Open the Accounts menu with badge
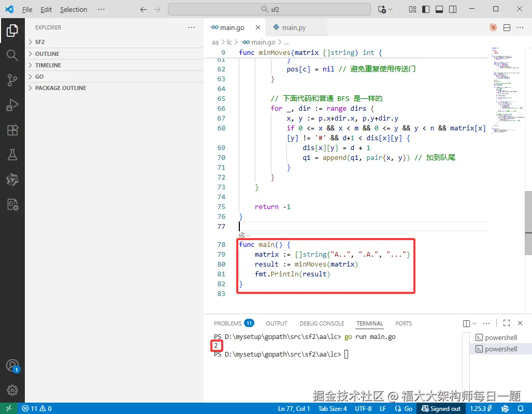This screenshot has width=532, height=414. 12,366
